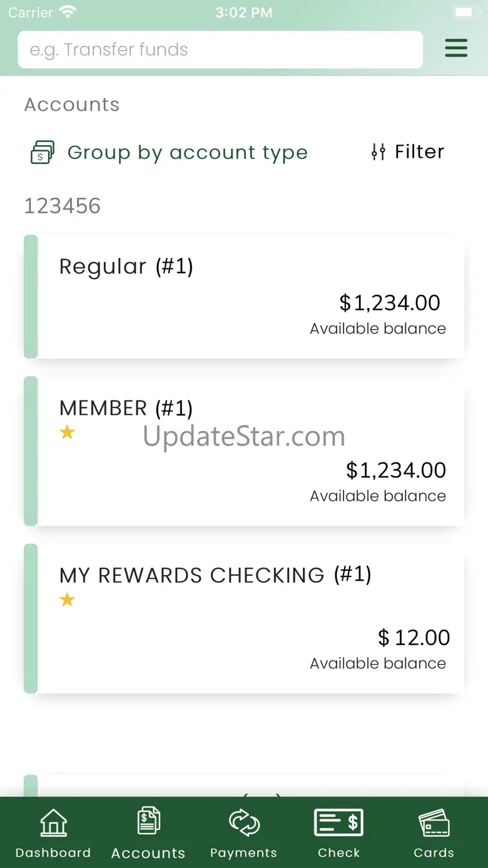Open the MEMBER (#1) account details
The width and height of the screenshot is (488, 868).
click(x=244, y=451)
